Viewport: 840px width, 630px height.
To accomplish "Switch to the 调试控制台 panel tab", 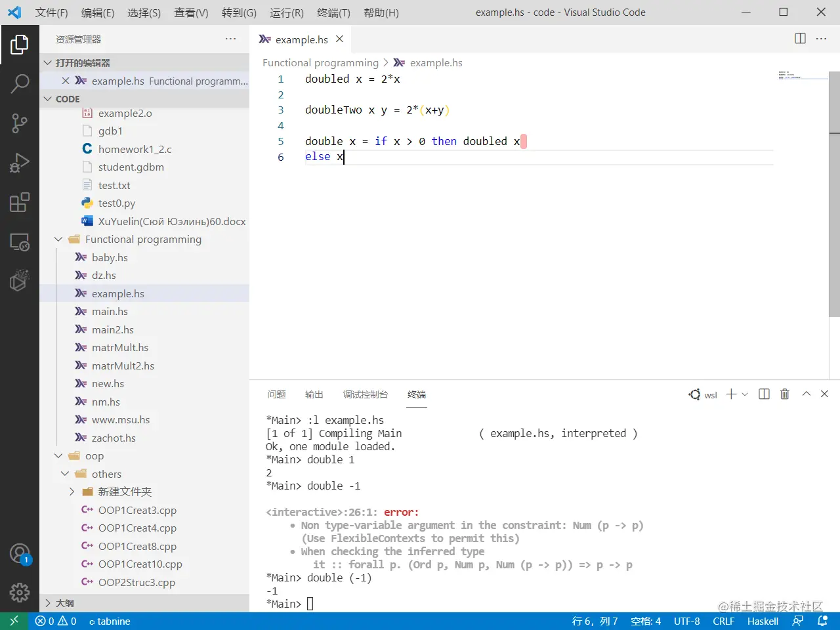I will click(366, 394).
